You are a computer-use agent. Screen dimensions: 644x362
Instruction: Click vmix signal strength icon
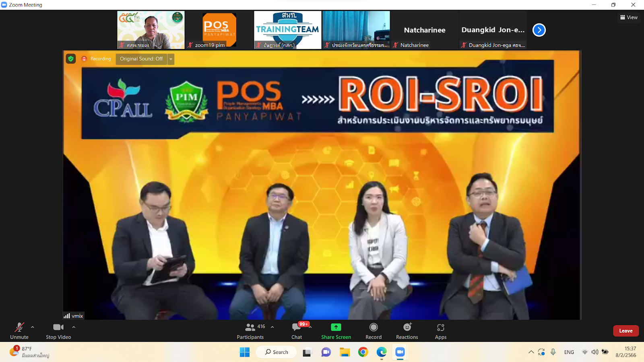click(67, 316)
